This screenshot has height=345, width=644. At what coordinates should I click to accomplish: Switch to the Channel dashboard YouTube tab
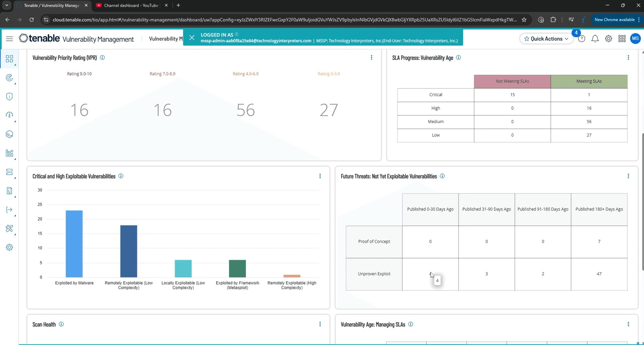click(x=127, y=5)
